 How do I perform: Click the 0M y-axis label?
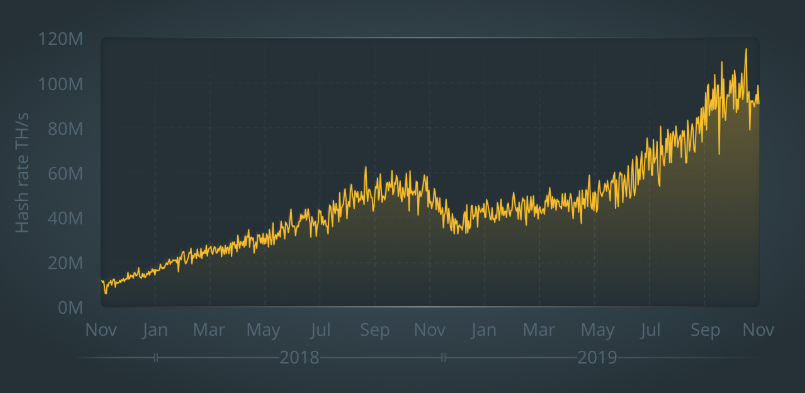pos(70,308)
